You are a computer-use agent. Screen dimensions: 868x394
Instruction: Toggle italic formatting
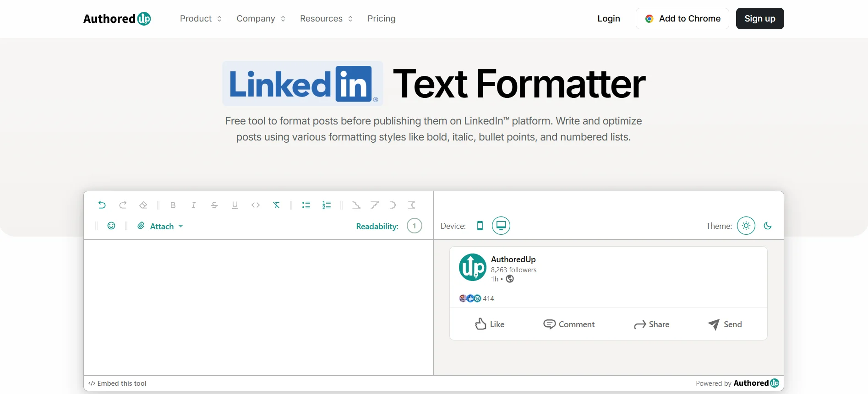pos(194,205)
